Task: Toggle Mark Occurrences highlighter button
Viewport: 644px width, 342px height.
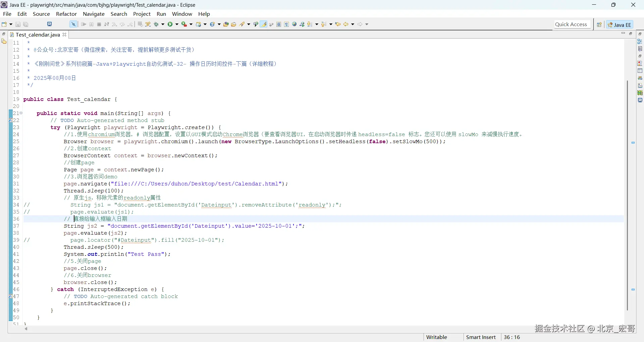Action: (x=264, y=24)
